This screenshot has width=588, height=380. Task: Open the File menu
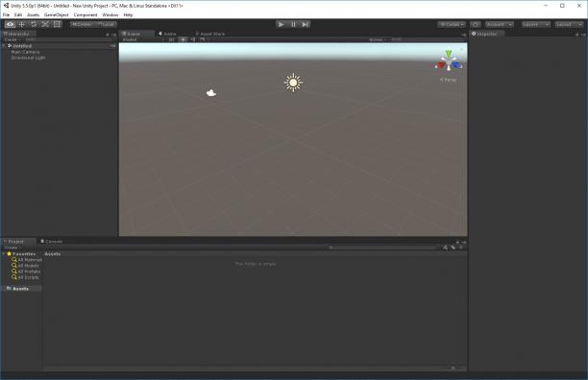click(6, 15)
